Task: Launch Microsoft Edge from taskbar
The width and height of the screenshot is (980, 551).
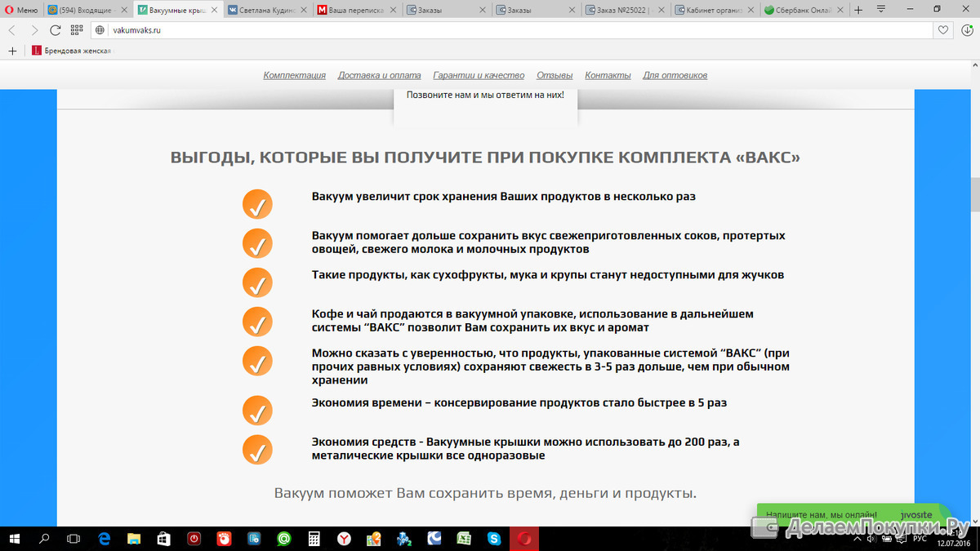Action: point(105,538)
